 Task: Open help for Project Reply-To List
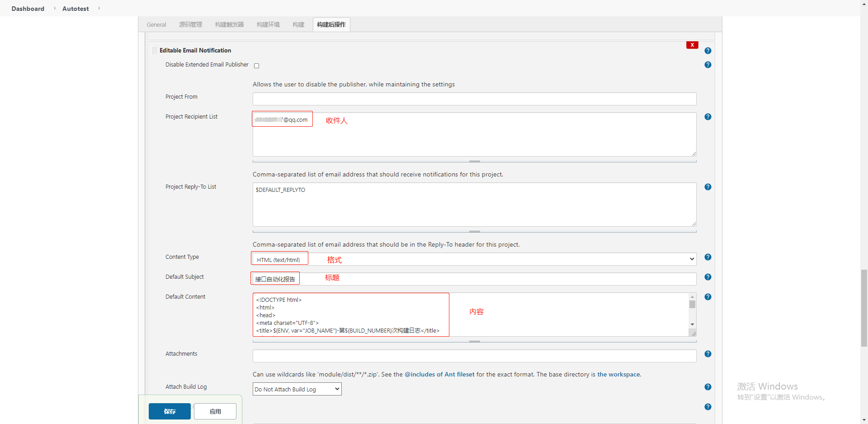tap(708, 187)
